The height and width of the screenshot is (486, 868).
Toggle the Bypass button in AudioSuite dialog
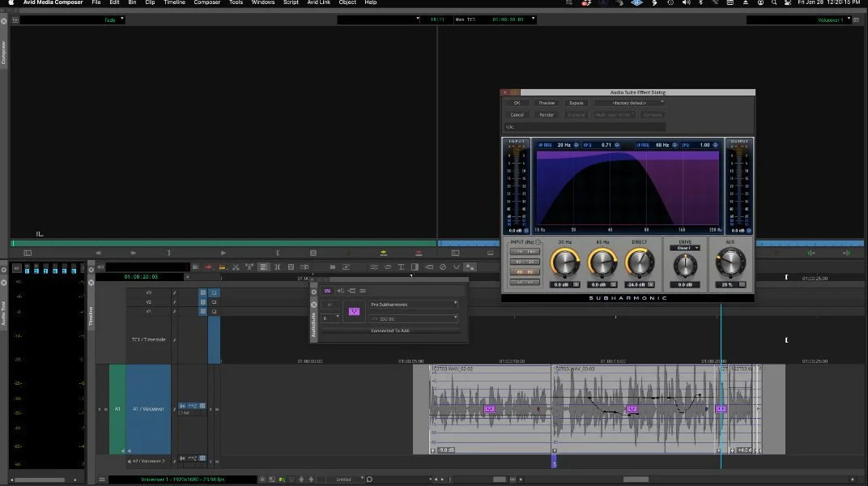coord(577,103)
